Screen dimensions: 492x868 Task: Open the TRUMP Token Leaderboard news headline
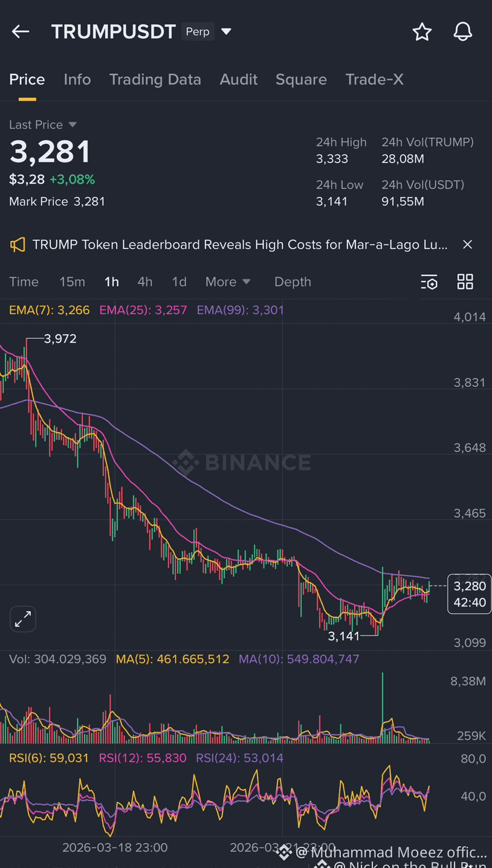[x=240, y=245]
